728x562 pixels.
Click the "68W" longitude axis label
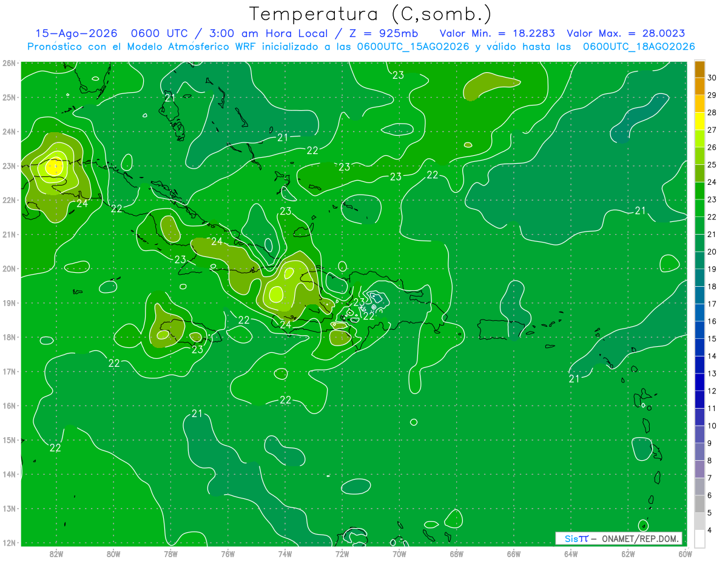click(457, 554)
